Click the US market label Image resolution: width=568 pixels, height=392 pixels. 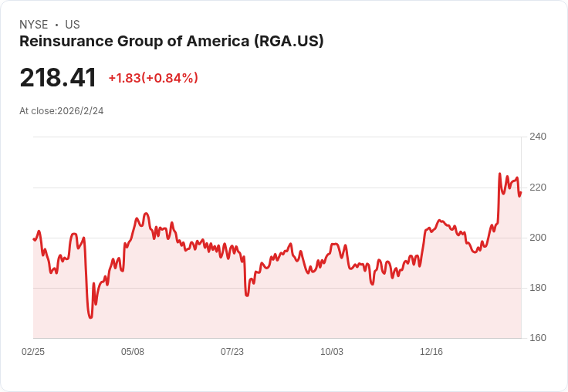[73, 25]
